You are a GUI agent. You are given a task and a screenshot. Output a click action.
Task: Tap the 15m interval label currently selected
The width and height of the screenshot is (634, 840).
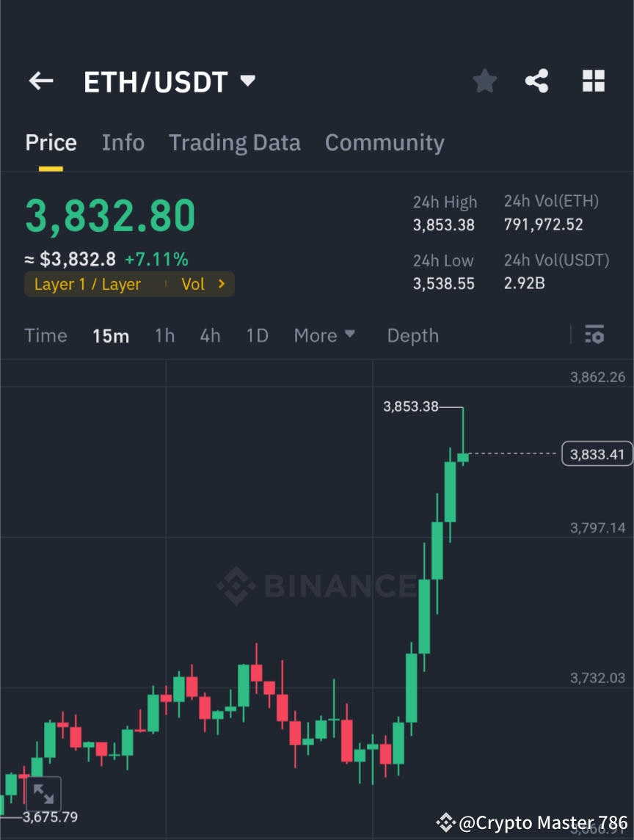pyautogui.click(x=111, y=335)
